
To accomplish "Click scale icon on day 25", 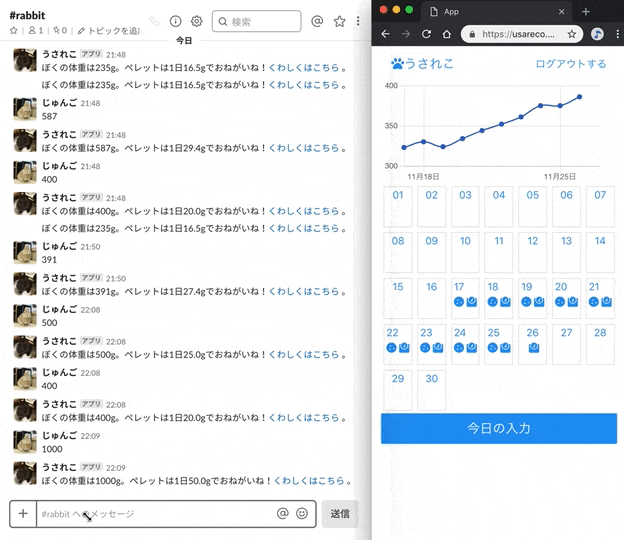I will [x=505, y=347].
